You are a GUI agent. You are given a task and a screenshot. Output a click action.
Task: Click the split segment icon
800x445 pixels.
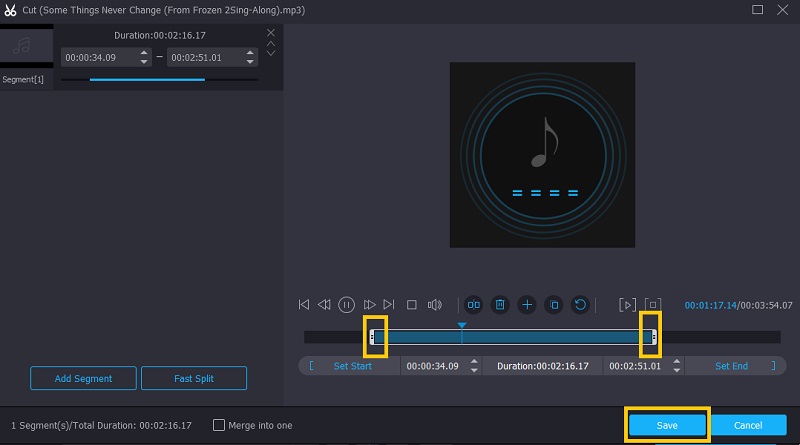[474, 304]
